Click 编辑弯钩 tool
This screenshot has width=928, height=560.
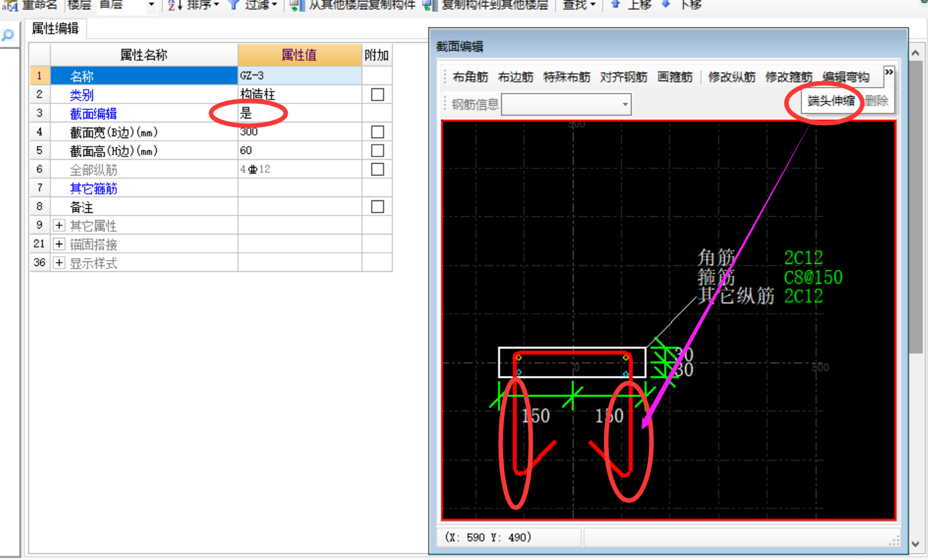tap(846, 77)
